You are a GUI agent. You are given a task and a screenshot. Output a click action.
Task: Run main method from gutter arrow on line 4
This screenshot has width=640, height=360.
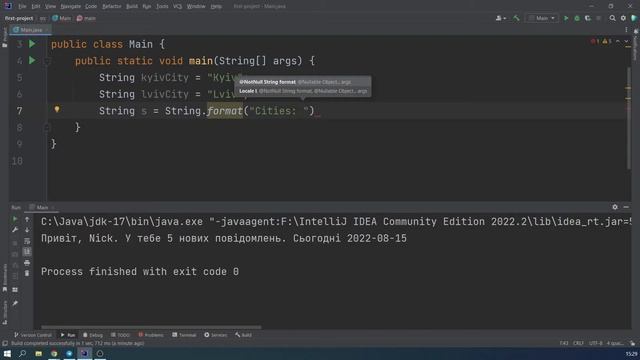coord(32,60)
